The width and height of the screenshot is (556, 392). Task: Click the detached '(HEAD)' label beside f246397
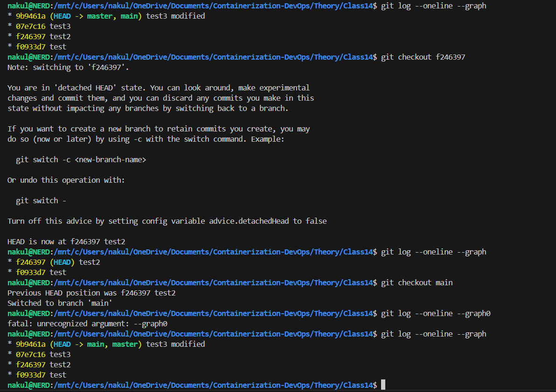click(63, 262)
